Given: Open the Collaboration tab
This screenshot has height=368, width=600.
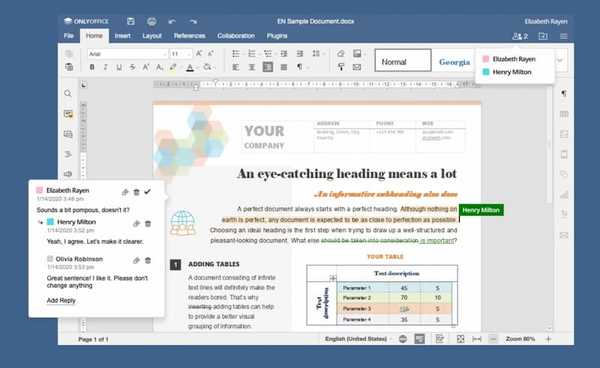Looking at the screenshot, I should [x=236, y=36].
